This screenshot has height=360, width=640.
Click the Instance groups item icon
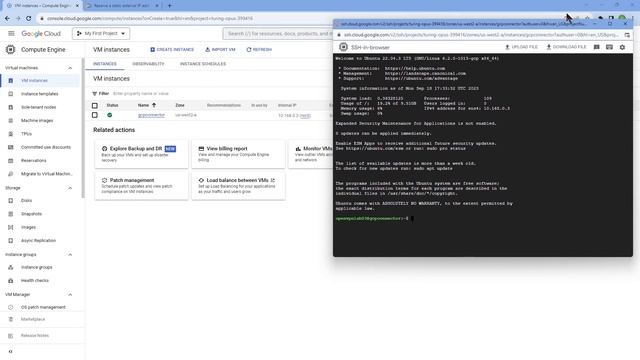pyautogui.click(x=11, y=267)
